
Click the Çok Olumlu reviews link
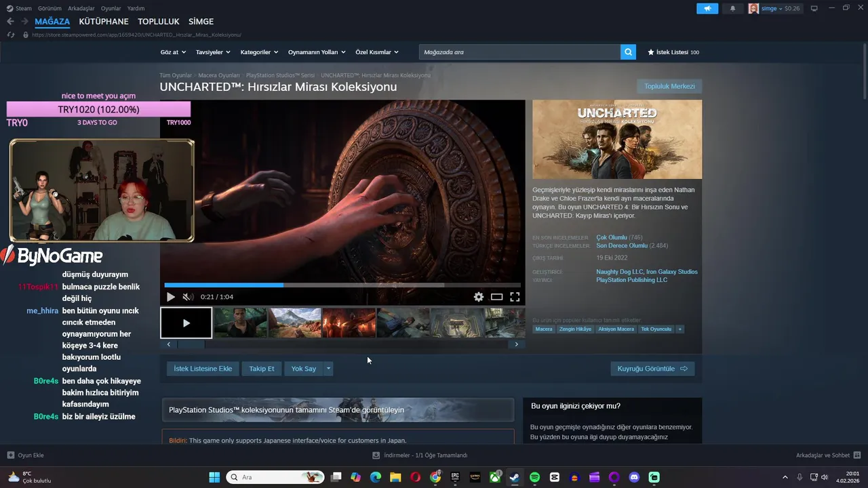pos(612,238)
